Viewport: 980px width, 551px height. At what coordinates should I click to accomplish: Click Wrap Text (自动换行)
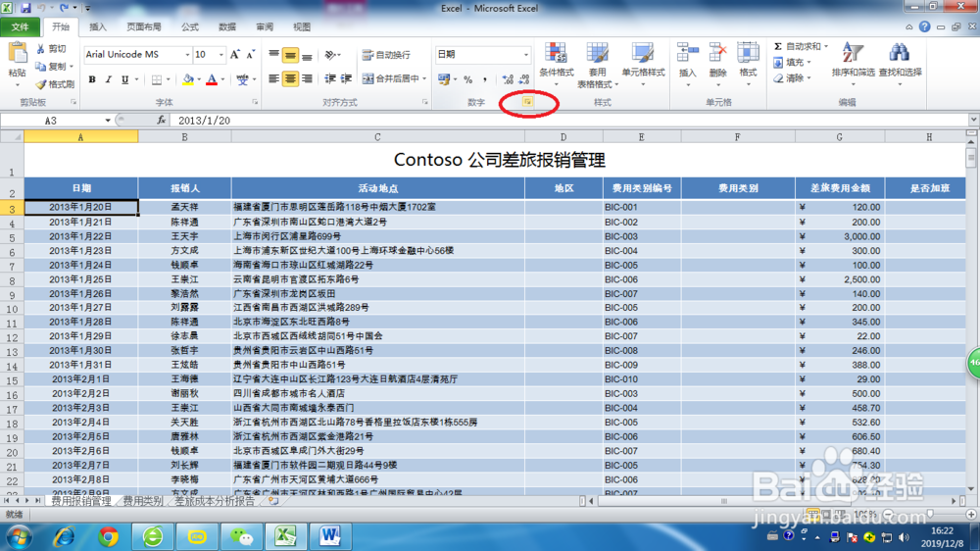[386, 56]
